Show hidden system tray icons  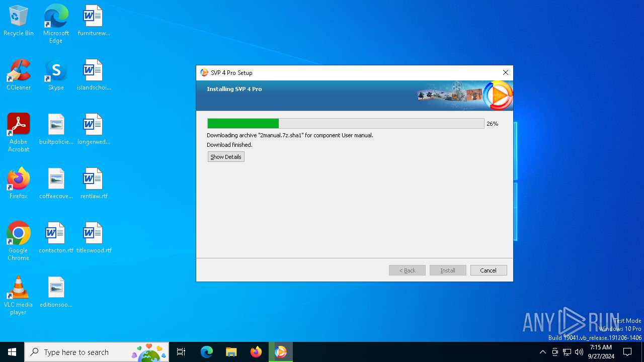[x=542, y=352]
